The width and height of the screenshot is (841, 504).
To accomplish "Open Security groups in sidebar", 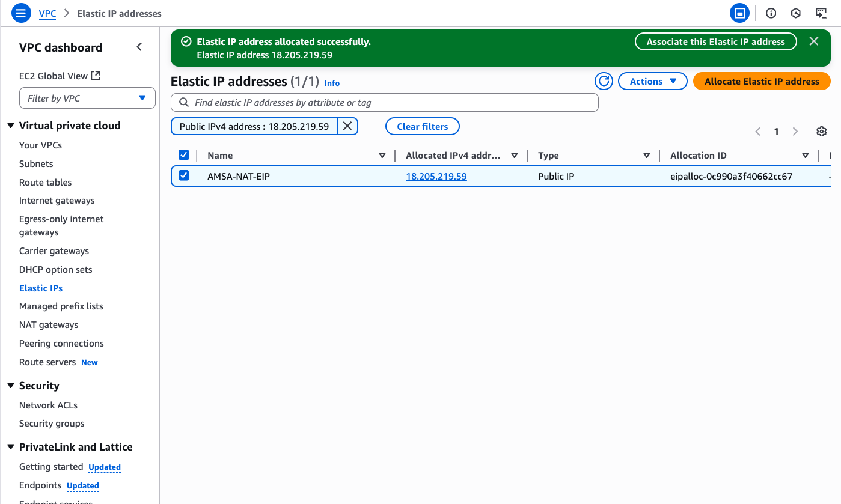I will [52, 424].
